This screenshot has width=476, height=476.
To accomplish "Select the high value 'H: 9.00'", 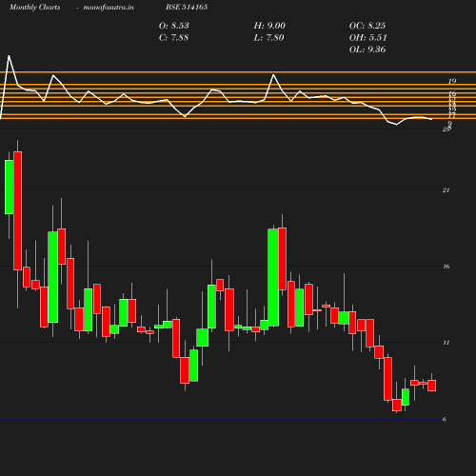I will coord(269,26).
